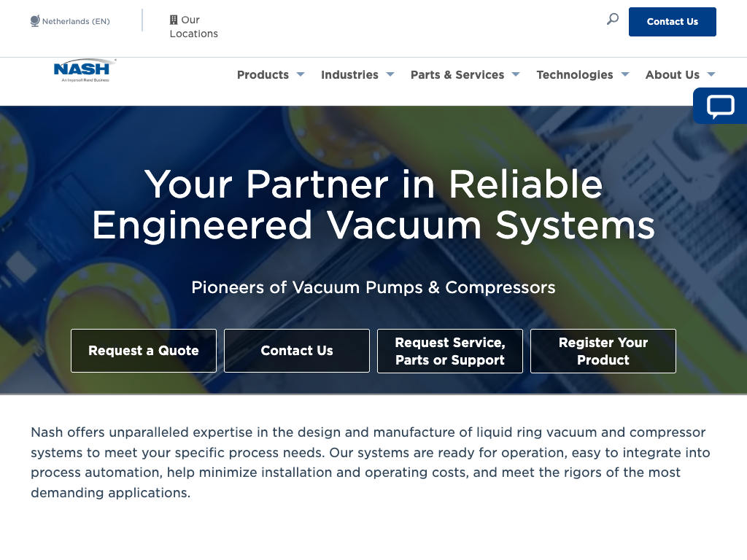Open the live chat bubble widget
This screenshot has width=747, height=560.
720,106
